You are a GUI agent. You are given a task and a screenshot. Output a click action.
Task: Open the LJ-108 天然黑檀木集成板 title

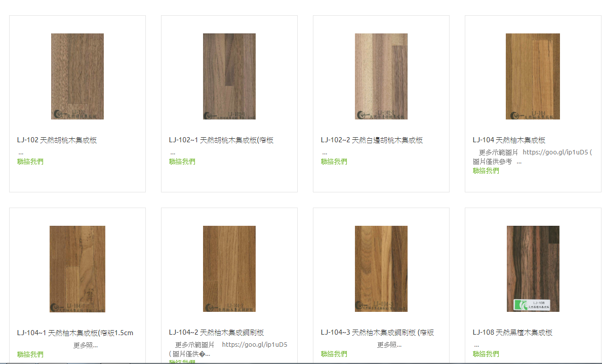[x=512, y=333]
